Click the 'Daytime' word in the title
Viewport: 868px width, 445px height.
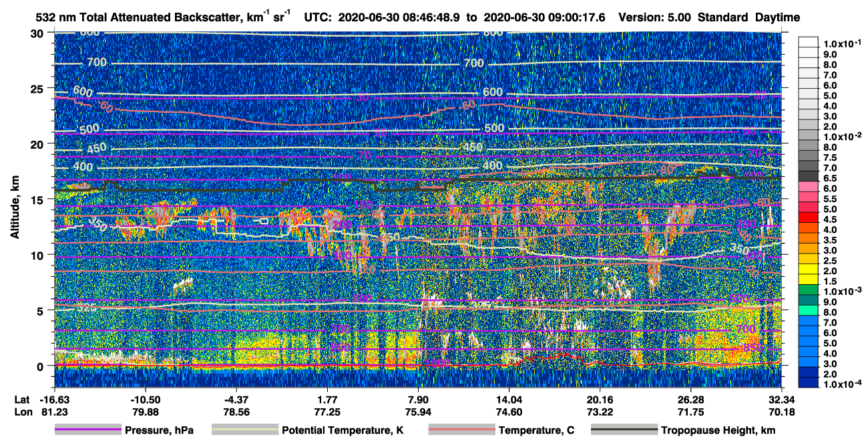(x=778, y=18)
